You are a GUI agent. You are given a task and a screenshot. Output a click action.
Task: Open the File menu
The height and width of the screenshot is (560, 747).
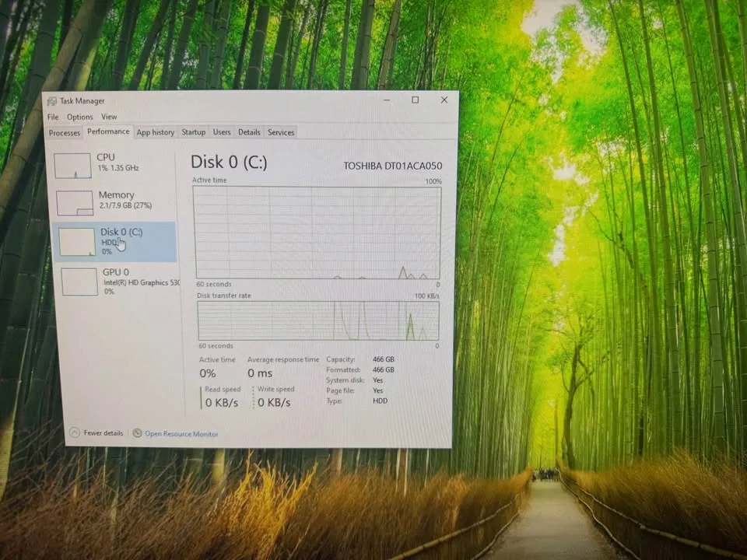click(52, 117)
